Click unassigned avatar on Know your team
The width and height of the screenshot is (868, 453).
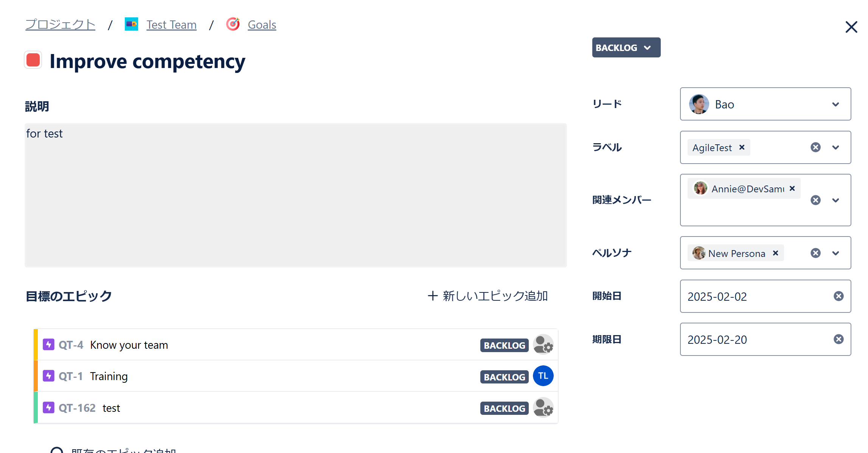(543, 345)
